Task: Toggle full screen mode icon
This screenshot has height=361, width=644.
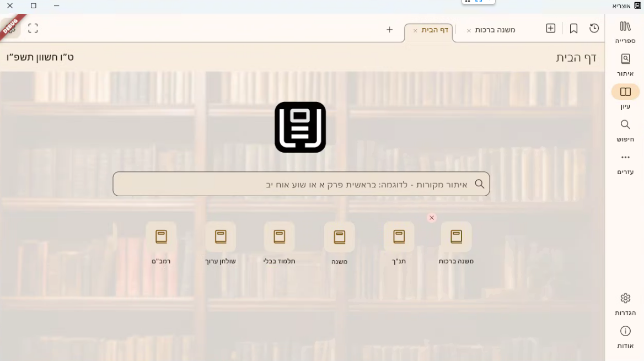Action: click(33, 28)
